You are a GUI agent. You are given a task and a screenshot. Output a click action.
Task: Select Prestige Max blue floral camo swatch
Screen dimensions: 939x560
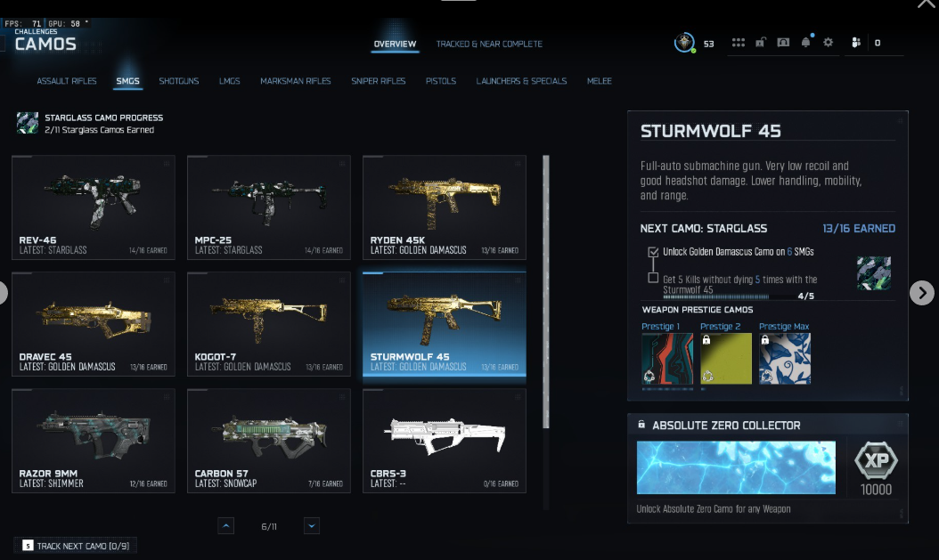coord(785,359)
